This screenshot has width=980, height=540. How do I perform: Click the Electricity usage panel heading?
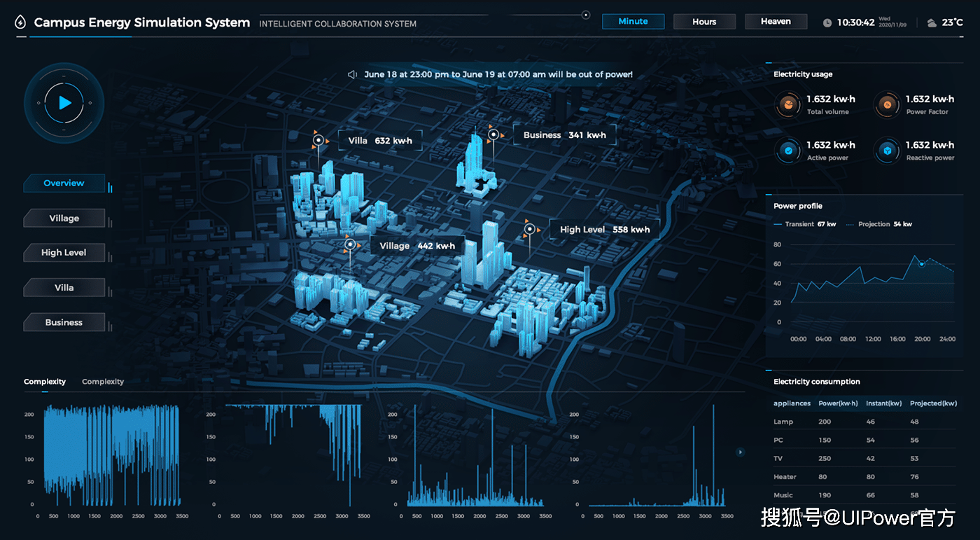tap(803, 74)
